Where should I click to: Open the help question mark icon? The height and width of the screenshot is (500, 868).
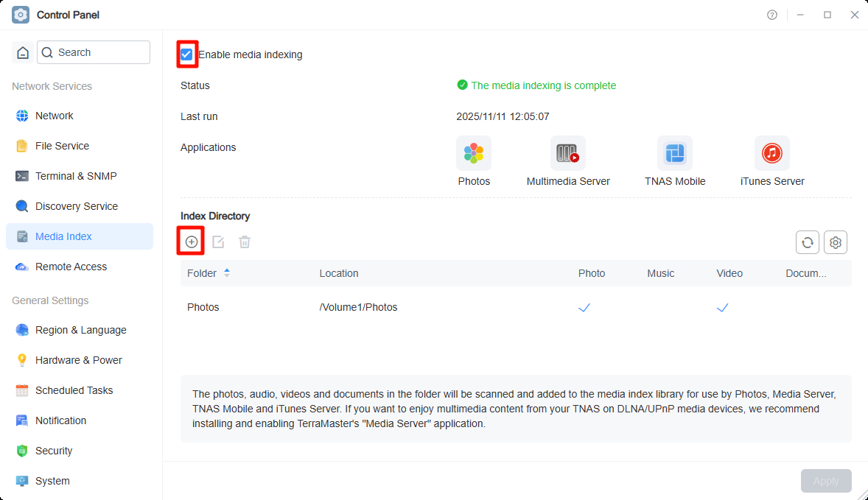click(x=771, y=14)
